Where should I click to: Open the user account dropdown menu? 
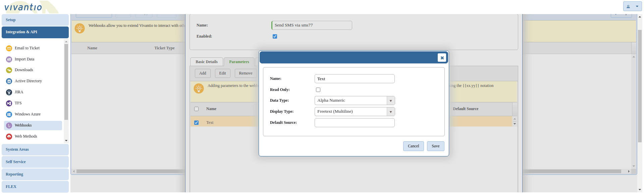(632, 6)
